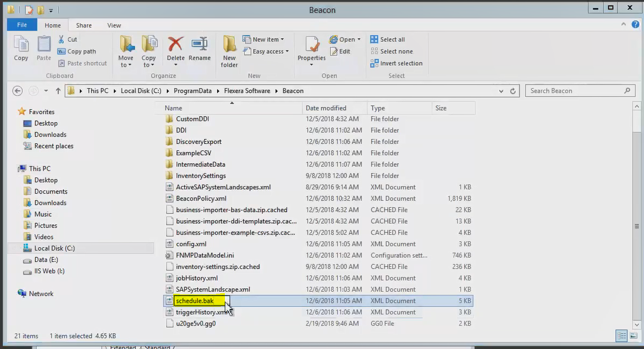The image size is (644, 349).
Task: Open the Move to dropdown arrow
Action: [130, 65]
